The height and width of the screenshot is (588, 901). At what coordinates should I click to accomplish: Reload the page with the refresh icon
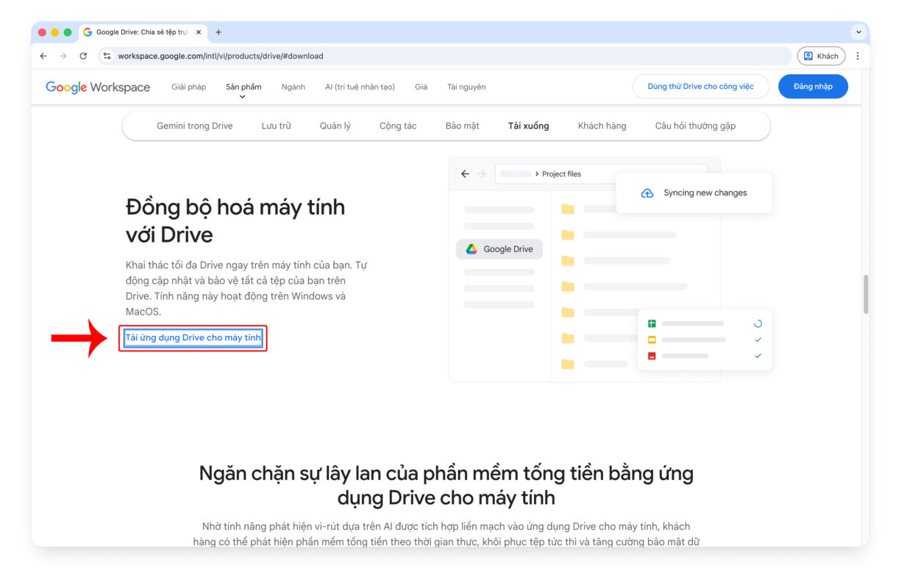tap(83, 56)
